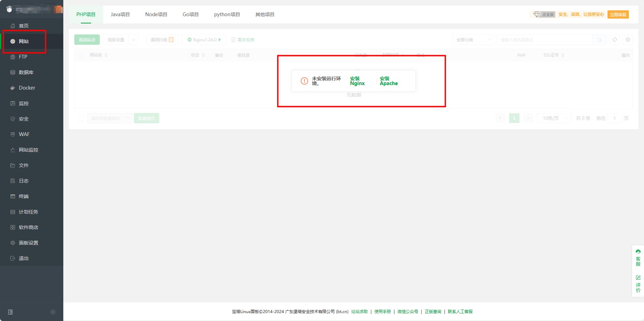Expand the 高级设置 dropdown arrow
Viewport: 644px width, 321px height.
(133, 40)
